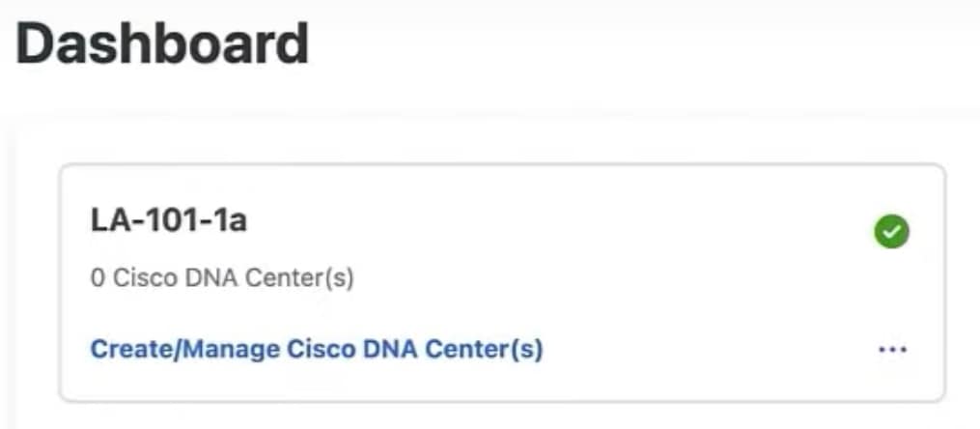The width and height of the screenshot is (980, 429).
Task: Open the three-dot options menu on LA-101-1a
Action: point(892,350)
